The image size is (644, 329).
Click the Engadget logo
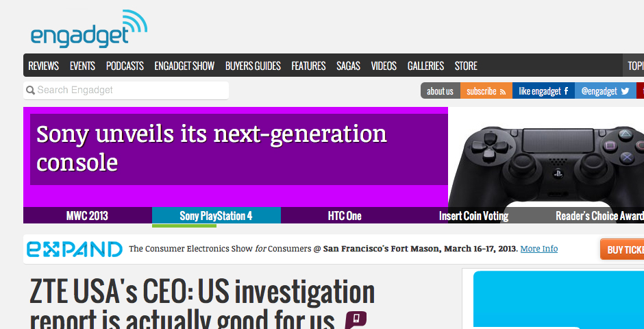point(88,29)
